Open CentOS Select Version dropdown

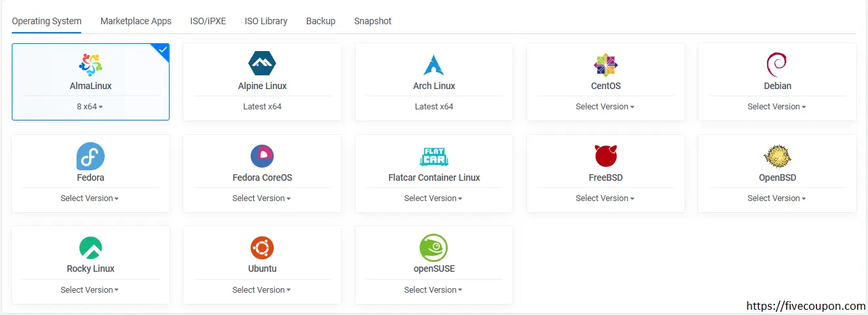click(606, 106)
